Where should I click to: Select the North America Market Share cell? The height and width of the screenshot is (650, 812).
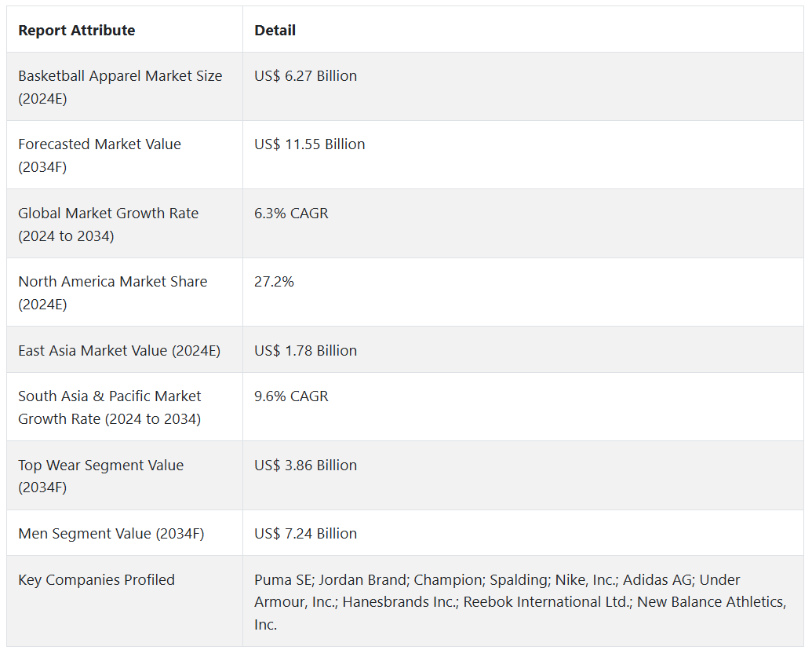click(113, 293)
